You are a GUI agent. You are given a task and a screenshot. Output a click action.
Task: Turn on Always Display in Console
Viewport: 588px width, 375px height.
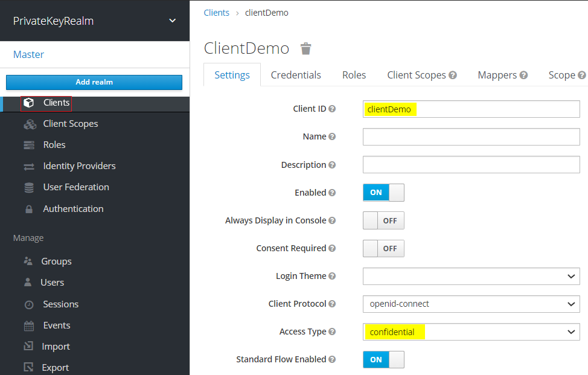pos(383,220)
